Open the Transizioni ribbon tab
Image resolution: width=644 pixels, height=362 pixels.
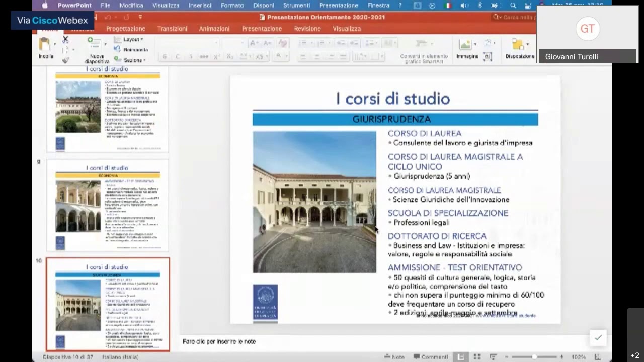click(x=172, y=29)
